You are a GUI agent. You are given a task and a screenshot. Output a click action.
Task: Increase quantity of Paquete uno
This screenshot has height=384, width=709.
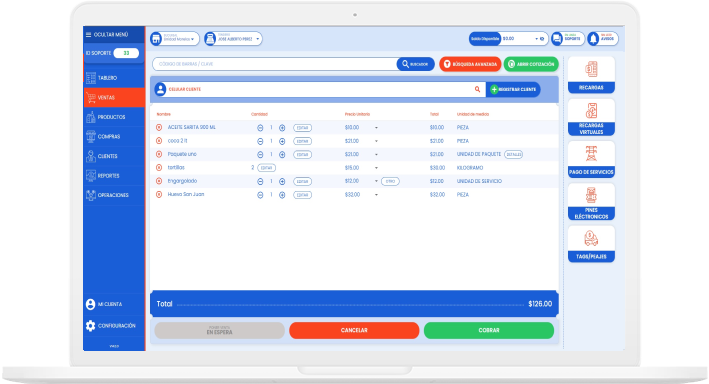click(282, 155)
